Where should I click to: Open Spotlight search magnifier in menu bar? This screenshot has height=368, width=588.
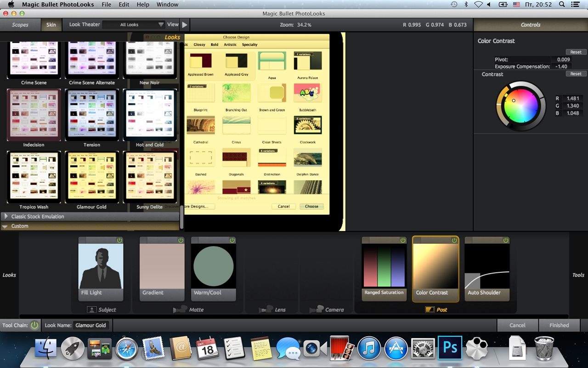(562, 4)
